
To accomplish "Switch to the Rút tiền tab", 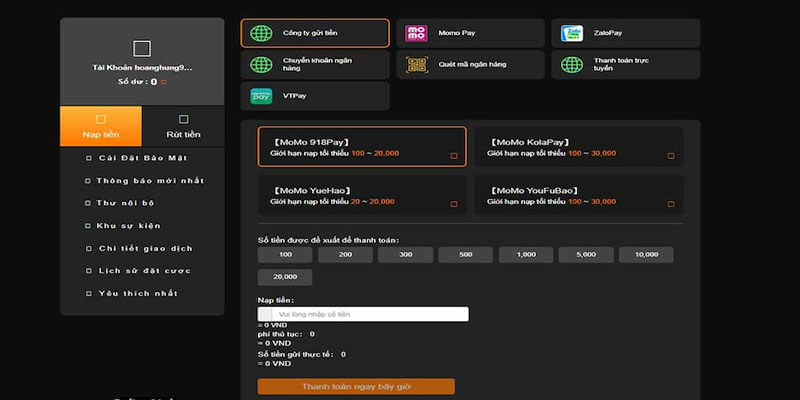I will pyautogui.click(x=183, y=125).
